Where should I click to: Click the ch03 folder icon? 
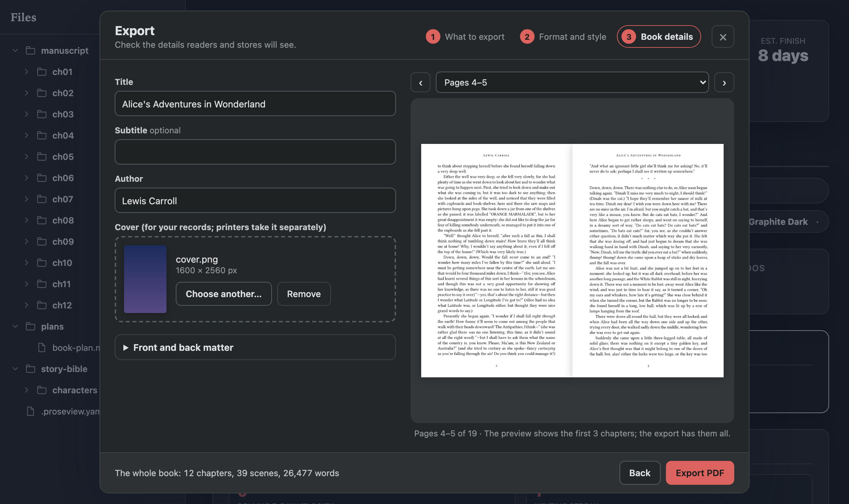click(42, 114)
